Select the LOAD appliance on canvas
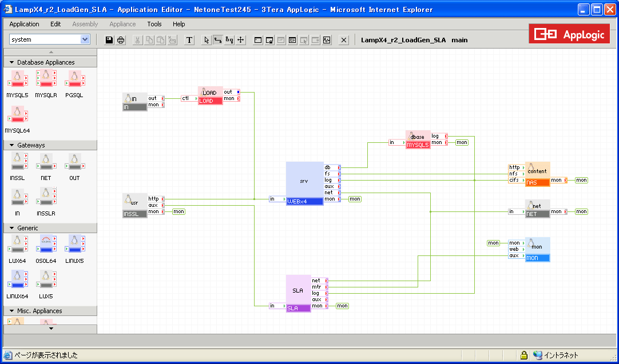This screenshot has height=364, width=619. click(211, 96)
